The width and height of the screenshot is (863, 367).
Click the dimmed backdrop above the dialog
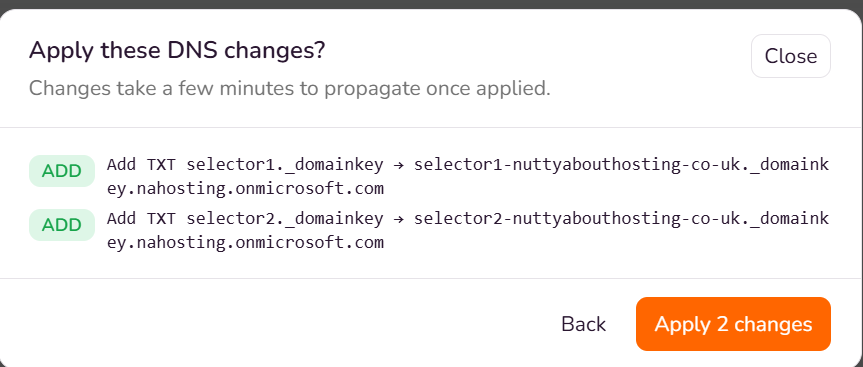click(x=432, y=4)
